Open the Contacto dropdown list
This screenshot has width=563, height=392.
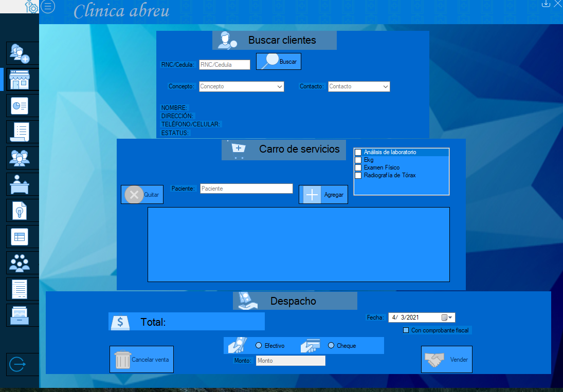(386, 87)
